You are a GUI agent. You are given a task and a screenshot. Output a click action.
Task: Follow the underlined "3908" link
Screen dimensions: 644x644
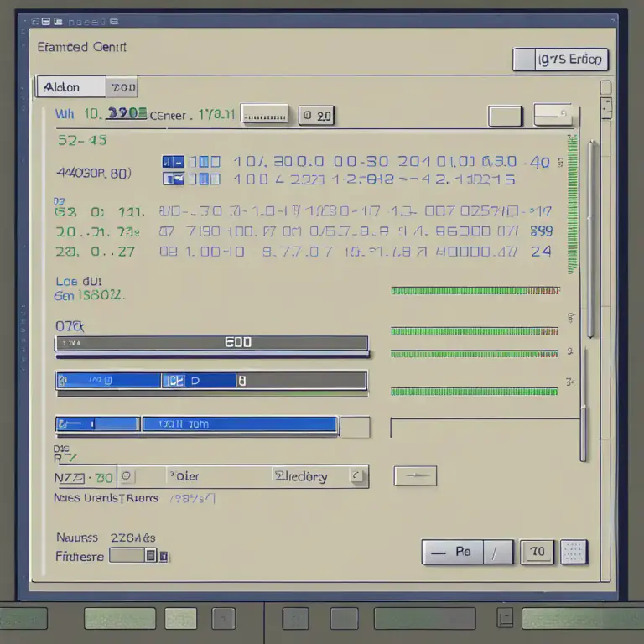126,113
